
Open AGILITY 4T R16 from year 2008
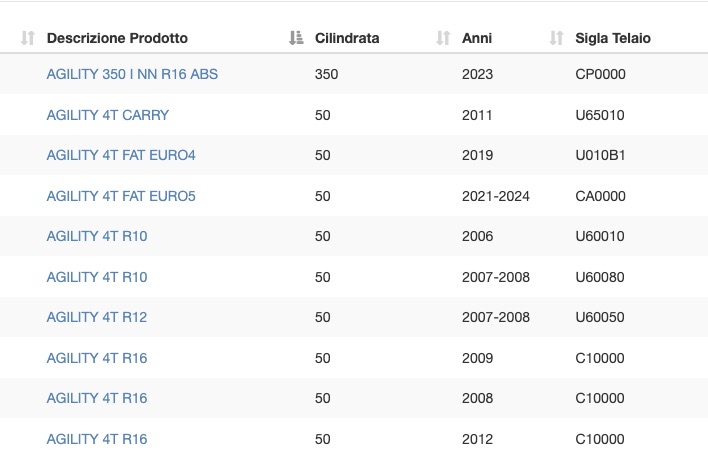point(97,398)
